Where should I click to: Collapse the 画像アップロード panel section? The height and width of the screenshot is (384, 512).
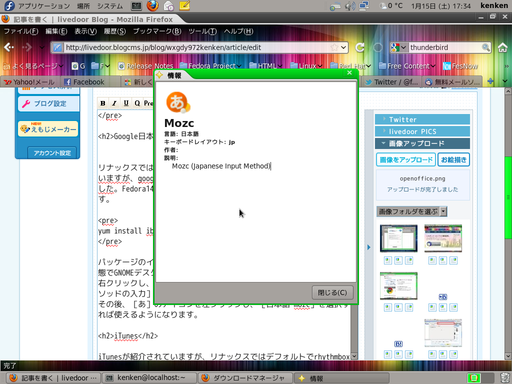(x=422, y=144)
